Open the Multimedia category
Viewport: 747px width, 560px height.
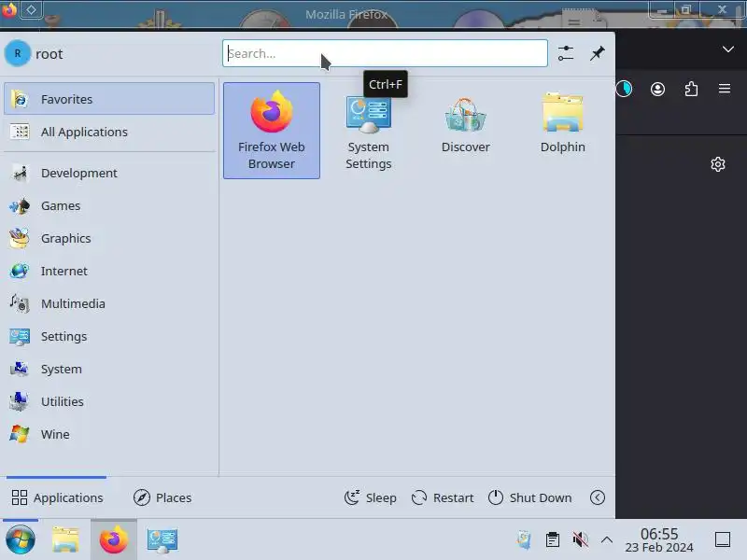pos(109,303)
